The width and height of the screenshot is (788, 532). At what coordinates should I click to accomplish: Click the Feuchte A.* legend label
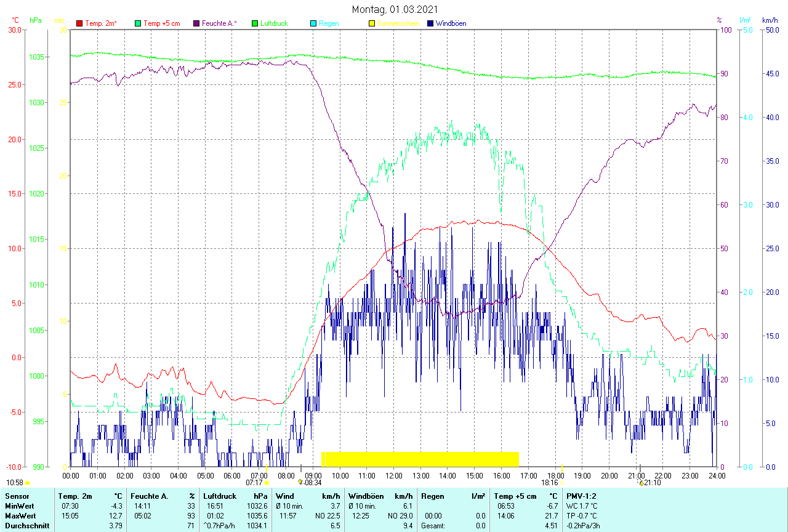tap(219, 23)
